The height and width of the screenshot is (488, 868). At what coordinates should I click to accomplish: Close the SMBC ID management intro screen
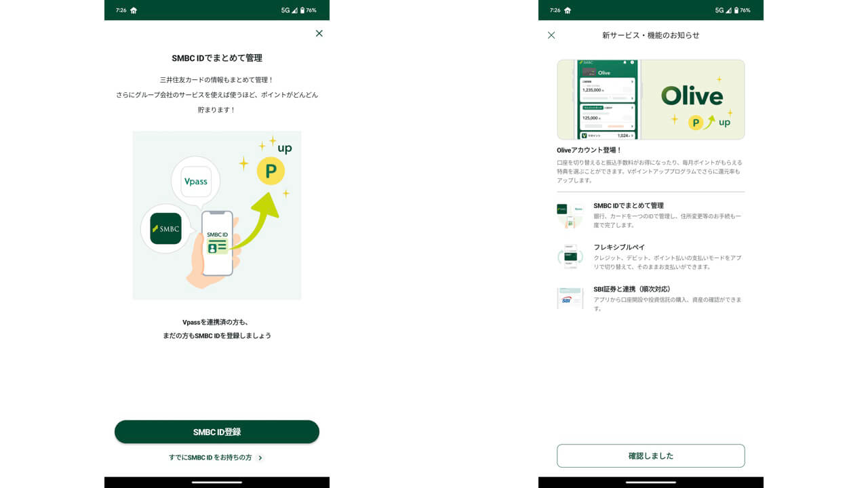[319, 33]
